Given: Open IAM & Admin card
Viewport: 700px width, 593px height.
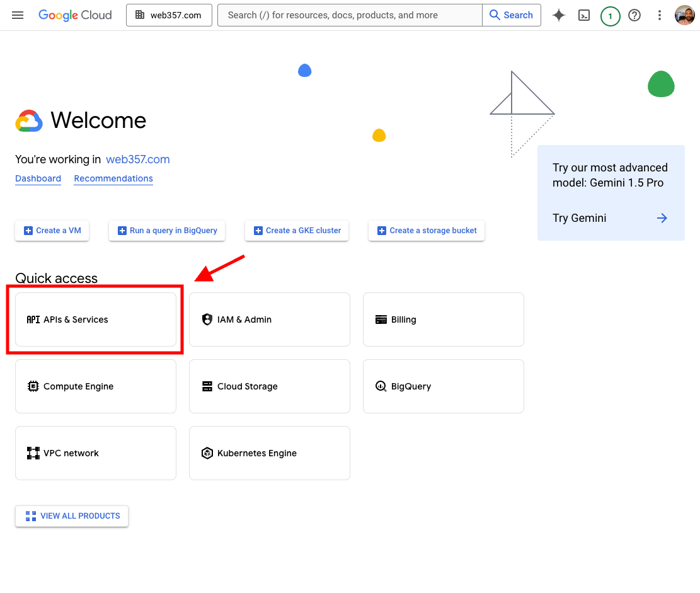Looking at the screenshot, I should tap(270, 320).
